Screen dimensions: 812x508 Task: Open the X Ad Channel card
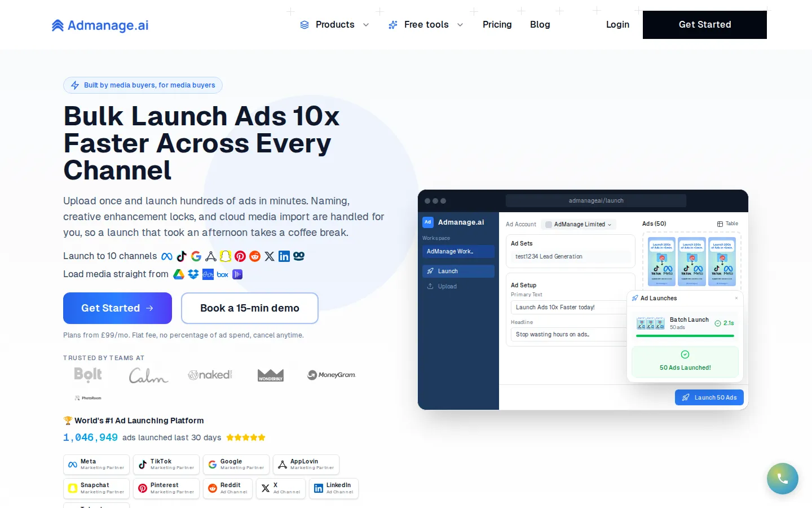[281, 488]
